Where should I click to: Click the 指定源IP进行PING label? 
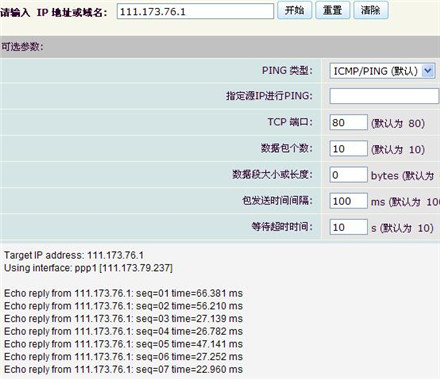coord(269,96)
